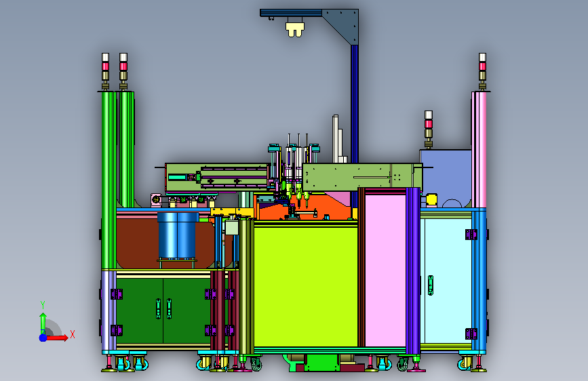Select the gray triangular bracket plate
Image resolution: width=588 pixels, height=381 pixels.
pos(345,23)
